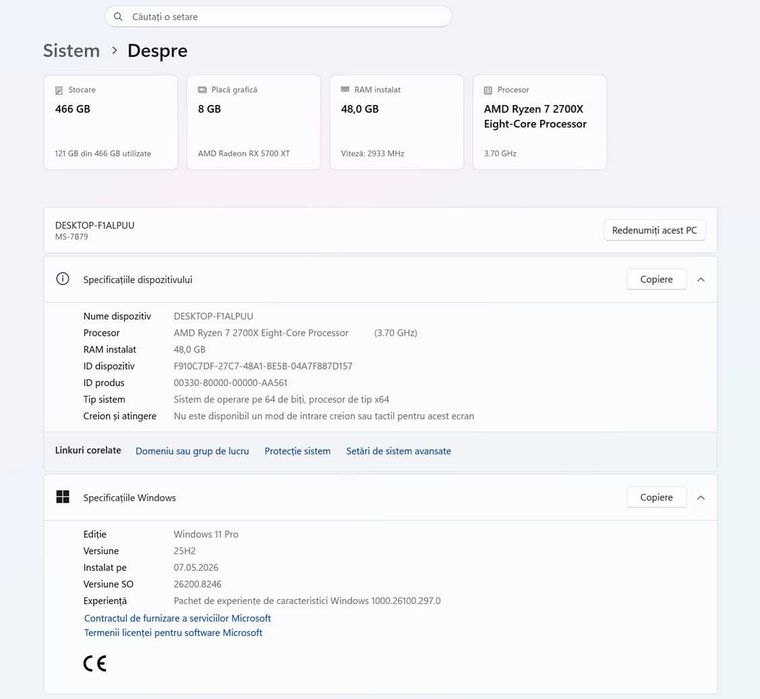Click the search magnifier icon

[118, 16]
